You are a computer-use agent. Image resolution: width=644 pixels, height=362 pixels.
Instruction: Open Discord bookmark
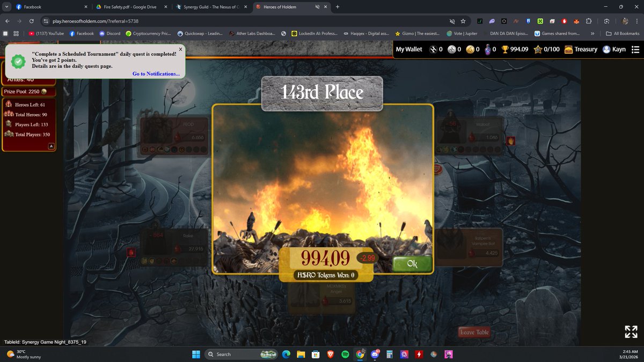(109, 33)
